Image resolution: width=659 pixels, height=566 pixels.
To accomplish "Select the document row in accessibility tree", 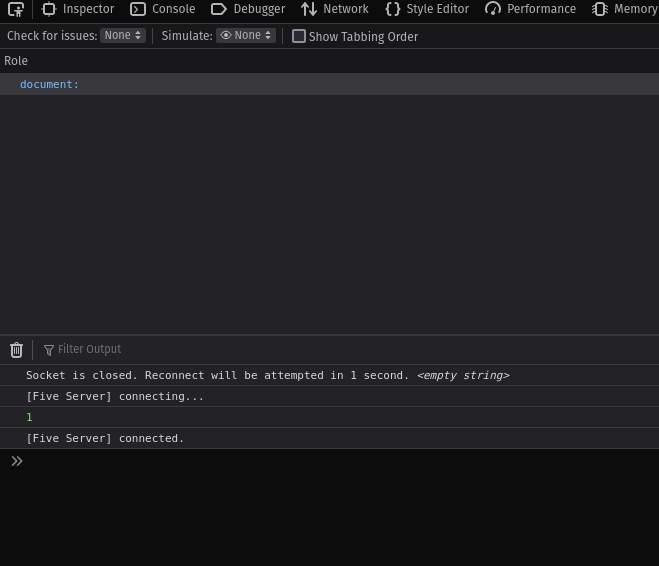I will 330,84.
